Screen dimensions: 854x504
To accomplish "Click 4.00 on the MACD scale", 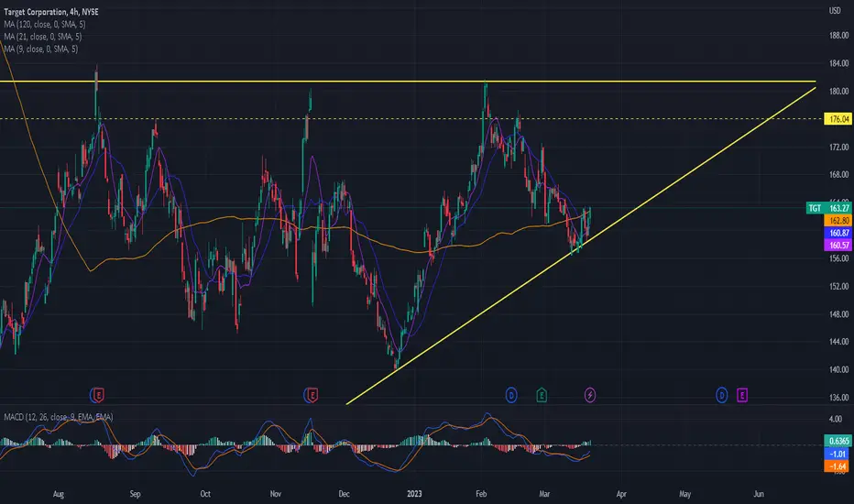I will [835, 419].
